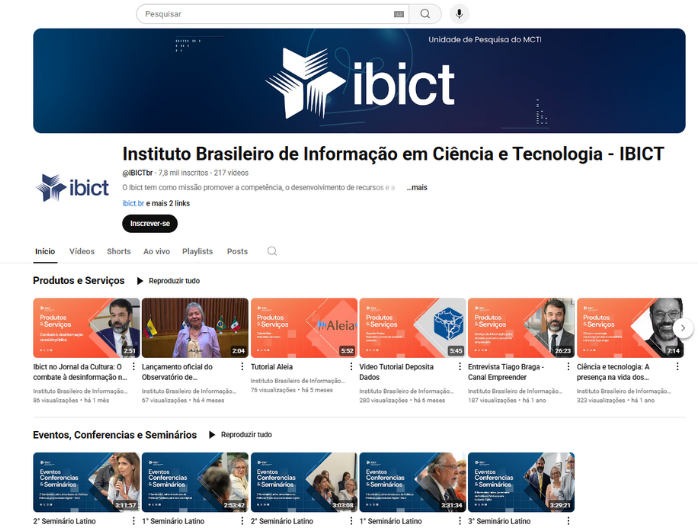Image resolution: width=698 pixels, height=528 pixels.
Task: Click title 'Lançamento oficial do Observatório de...'
Action: click(177, 372)
